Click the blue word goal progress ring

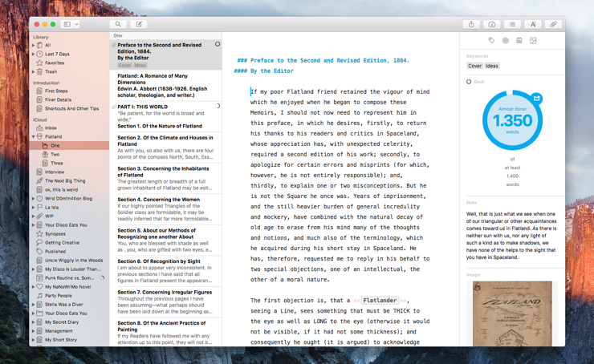(512, 120)
